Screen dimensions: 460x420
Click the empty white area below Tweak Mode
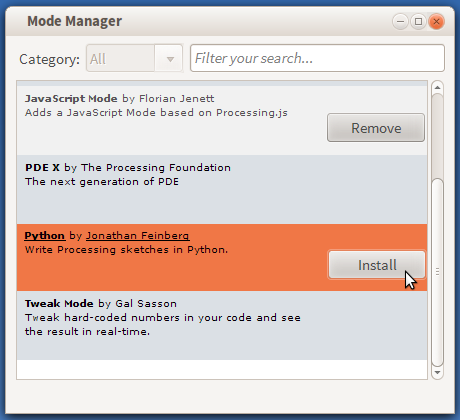pos(222,369)
